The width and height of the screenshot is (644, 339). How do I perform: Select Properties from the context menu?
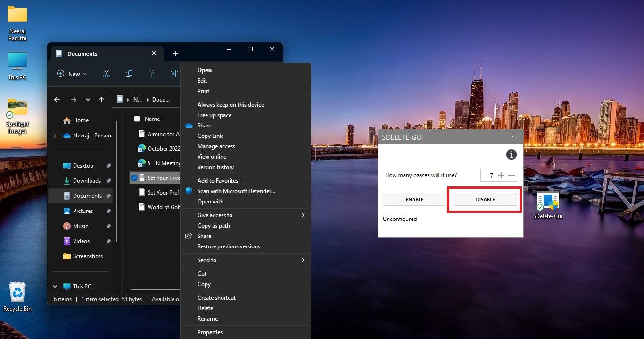210,332
